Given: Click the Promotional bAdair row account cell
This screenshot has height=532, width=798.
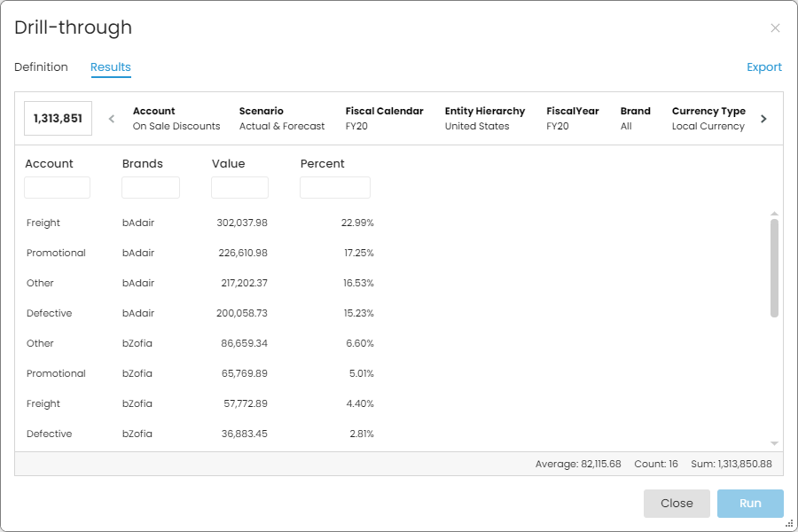Looking at the screenshot, I should 56,253.
